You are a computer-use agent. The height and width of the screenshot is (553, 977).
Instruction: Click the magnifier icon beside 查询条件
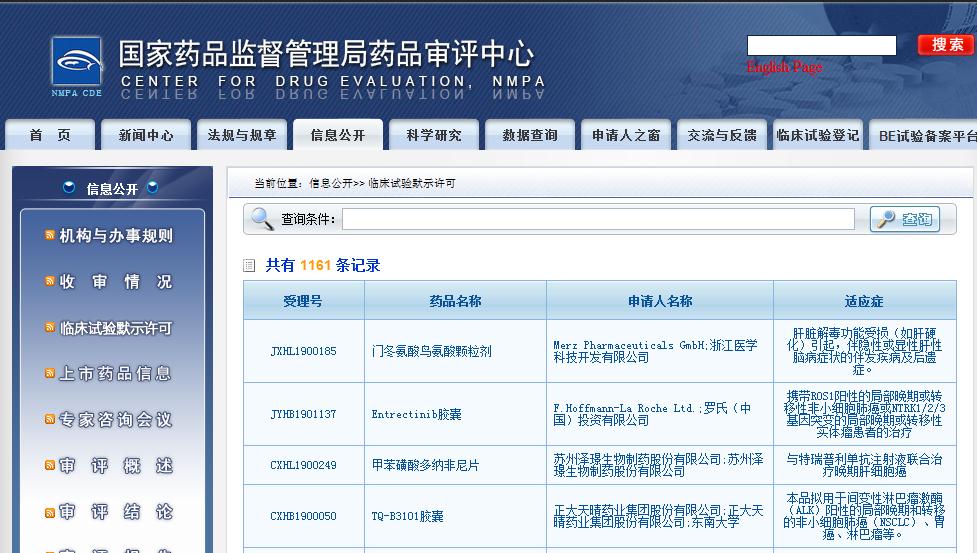pos(262,219)
